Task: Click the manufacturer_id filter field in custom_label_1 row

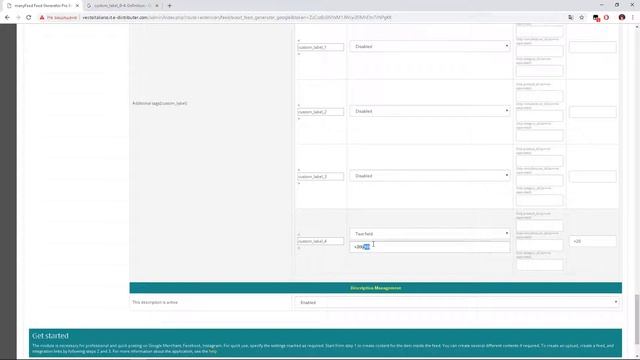Action: (x=540, y=51)
